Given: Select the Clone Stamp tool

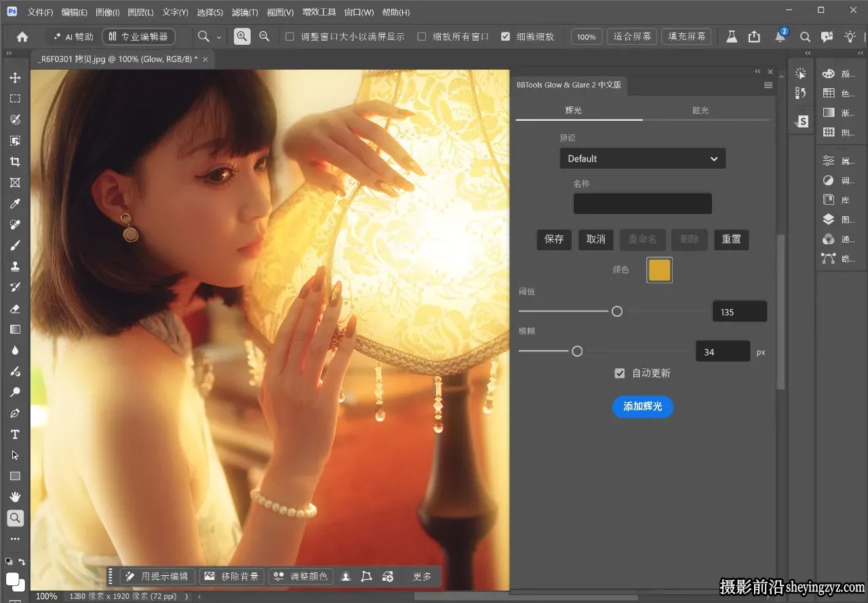Looking at the screenshot, I should pos(15,267).
